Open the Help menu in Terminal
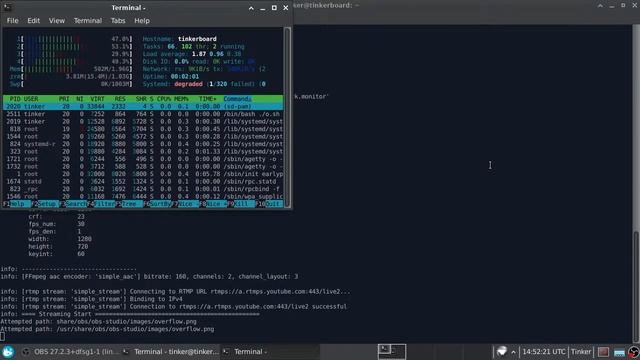Image resolution: width=640 pixels, height=360 pixels. coord(142,20)
